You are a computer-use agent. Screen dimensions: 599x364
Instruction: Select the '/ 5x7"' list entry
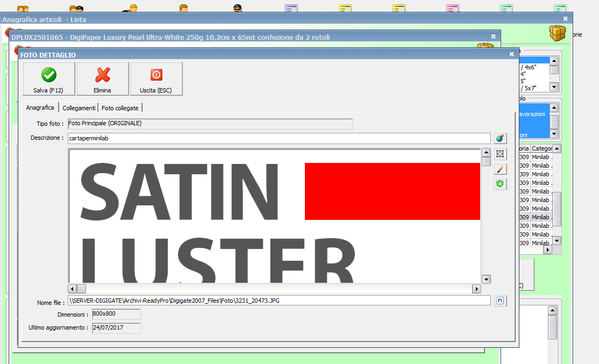pyautogui.click(x=529, y=88)
